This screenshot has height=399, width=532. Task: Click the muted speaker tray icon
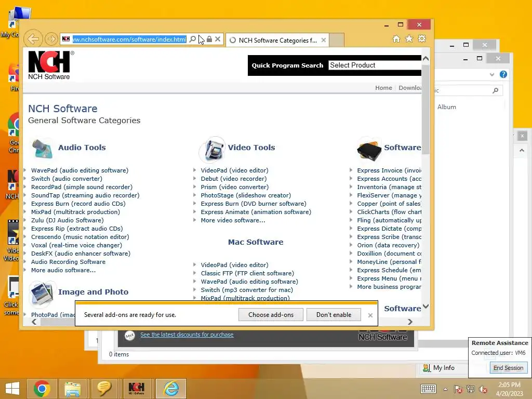tap(483, 389)
